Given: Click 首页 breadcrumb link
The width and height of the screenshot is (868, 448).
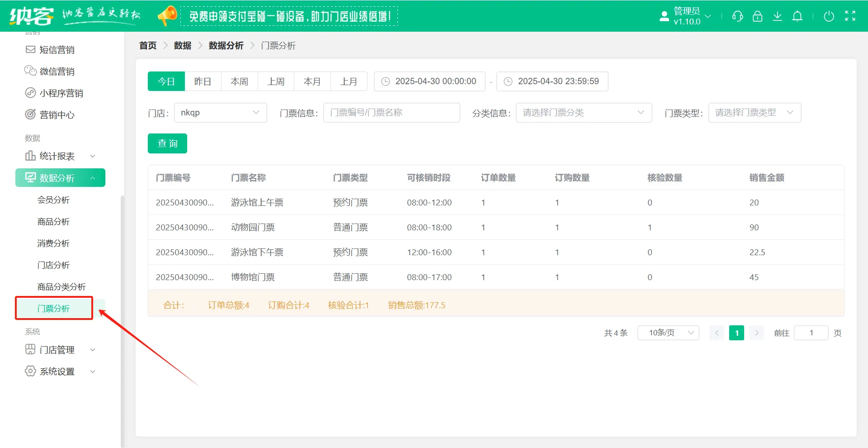Looking at the screenshot, I should 148,46.
